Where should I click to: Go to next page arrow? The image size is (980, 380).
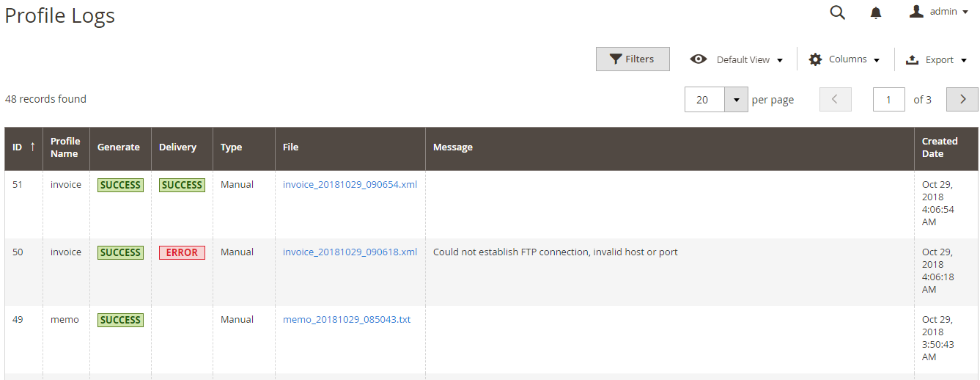962,99
